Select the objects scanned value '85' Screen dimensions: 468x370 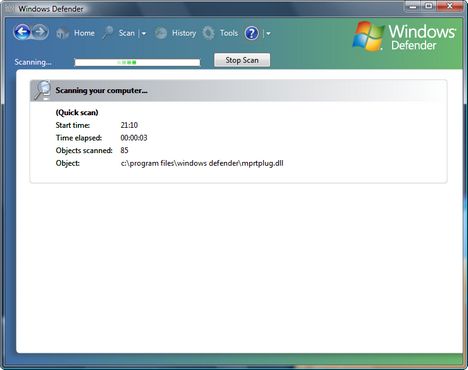[124, 150]
